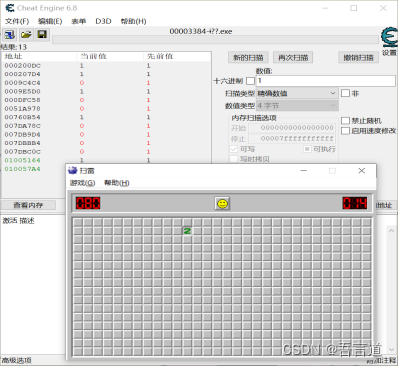This screenshot has height=367, width=398.
Task: Click the 再次扫描 next scan button
Action: pyautogui.click(x=293, y=58)
